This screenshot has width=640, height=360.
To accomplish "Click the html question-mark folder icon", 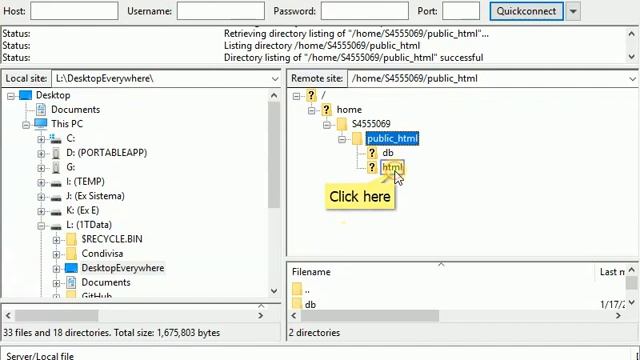I will tap(372, 167).
